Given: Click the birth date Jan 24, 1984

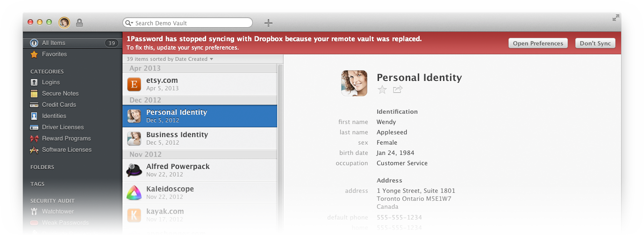Looking at the screenshot, I should (395, 153).
